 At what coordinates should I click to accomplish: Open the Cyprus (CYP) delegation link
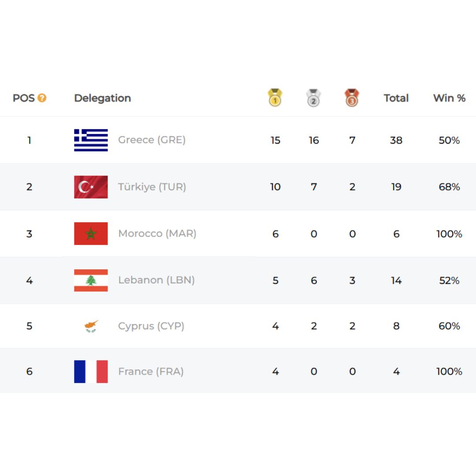pyautogui.click(x=151, y=326)
